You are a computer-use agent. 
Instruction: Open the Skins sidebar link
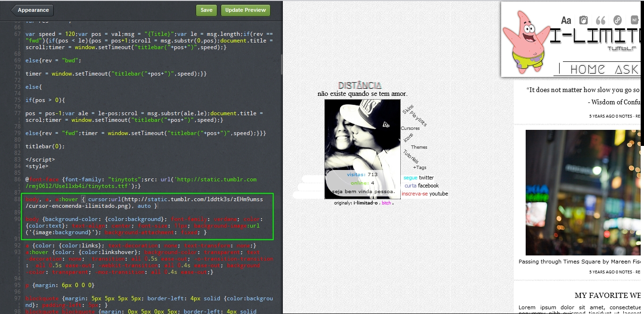point(408,109)
